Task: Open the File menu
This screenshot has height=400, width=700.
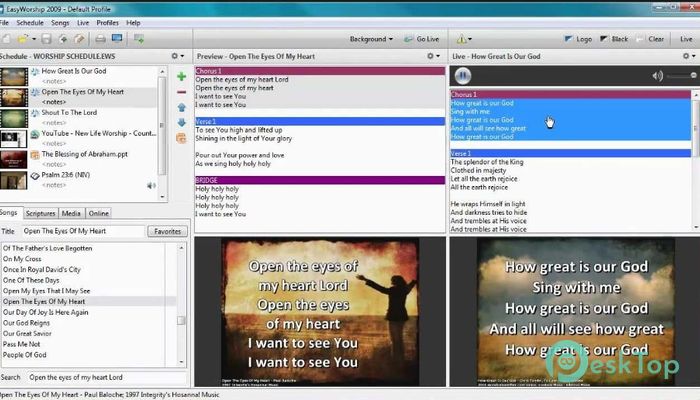Action: tap(4, 23)
